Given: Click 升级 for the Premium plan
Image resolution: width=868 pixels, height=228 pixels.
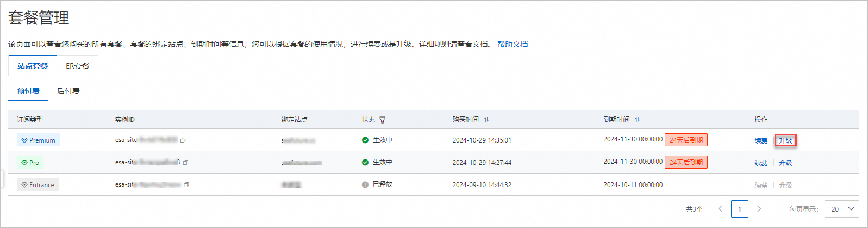Looking at the screenshot, I should pyautogui.click(x=785, y=140).
